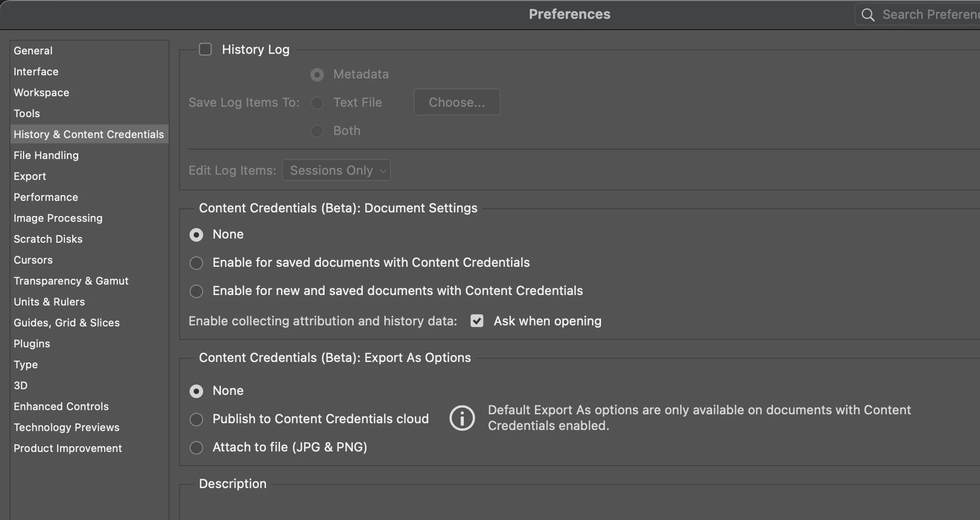Select the Text File log option
This screenshot has height=520, width=980.
317,103
